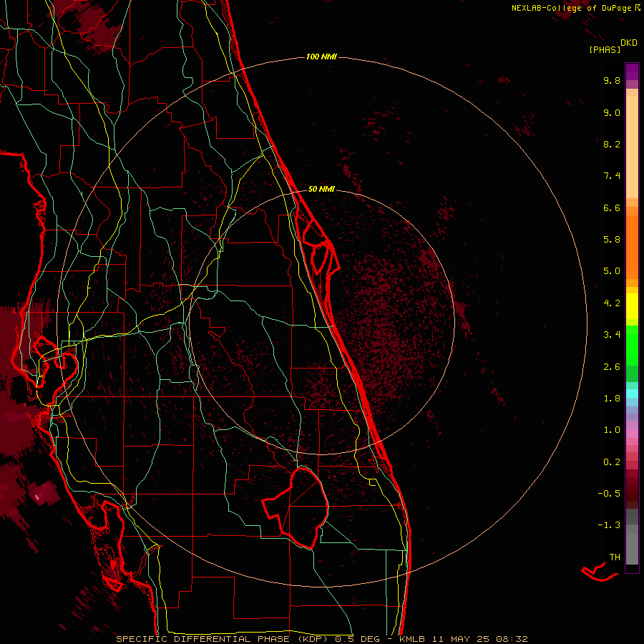Image resolution: width=644 pixels, height=644 pixels.
Task: Click the 100 NMI range ring label
Action: tap(321, 57)
